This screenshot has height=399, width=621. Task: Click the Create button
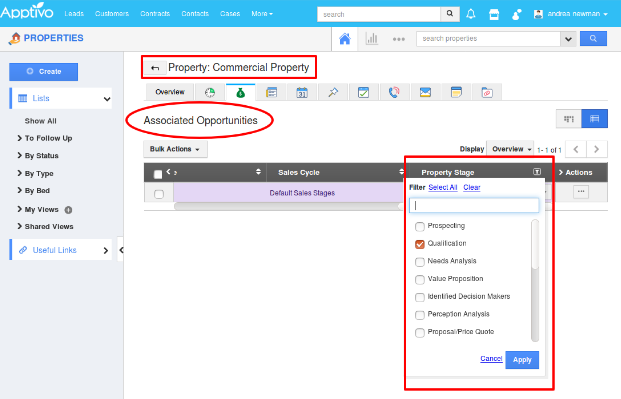tap(44, 72)
